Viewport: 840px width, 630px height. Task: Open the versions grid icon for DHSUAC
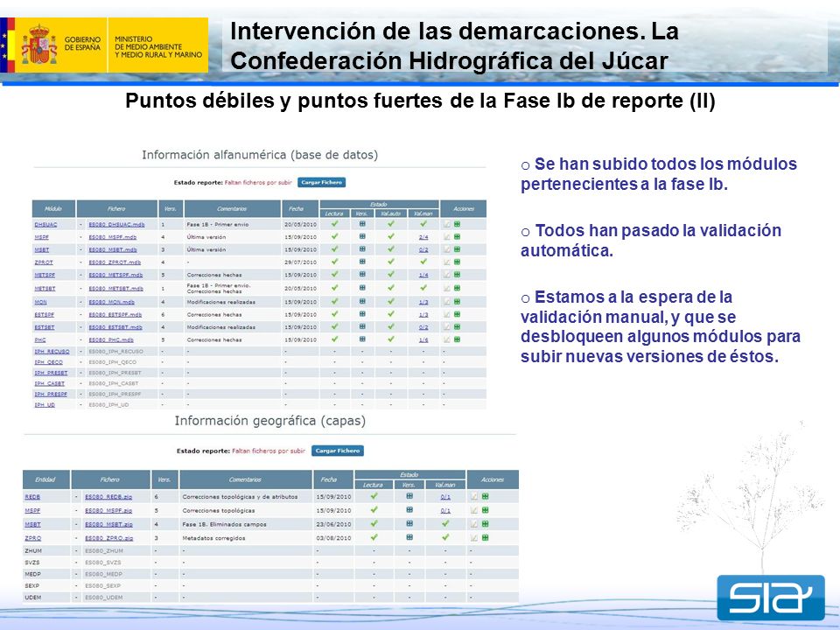(362, 224)
